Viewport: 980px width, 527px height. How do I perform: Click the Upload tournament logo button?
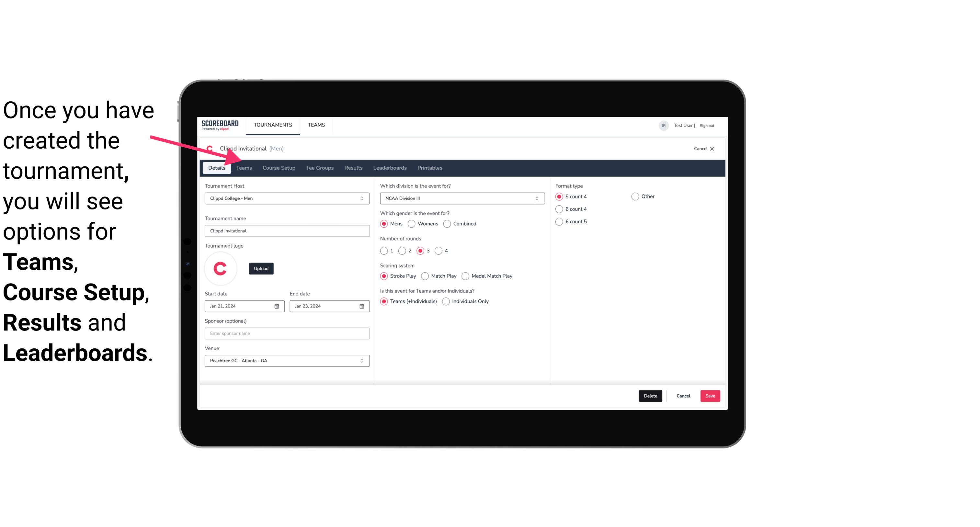click(x=261, y=268)
